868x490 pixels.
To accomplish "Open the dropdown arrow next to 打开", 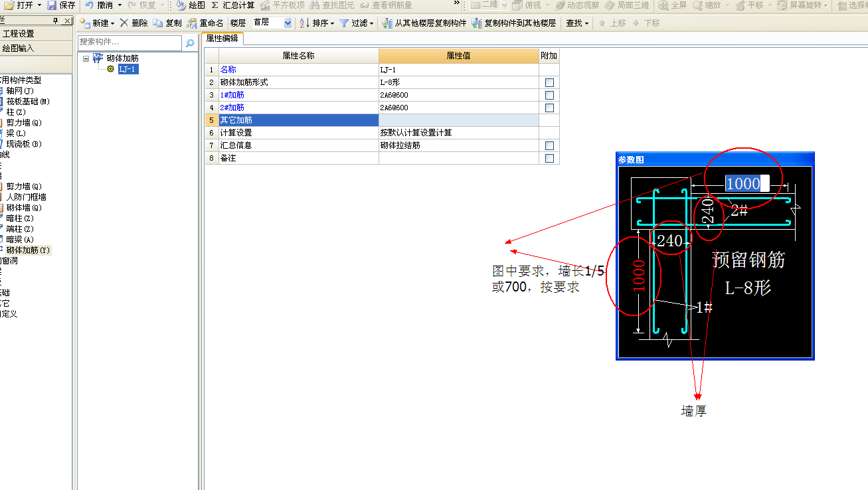I will pyautogui.click(x=39, y=5).
